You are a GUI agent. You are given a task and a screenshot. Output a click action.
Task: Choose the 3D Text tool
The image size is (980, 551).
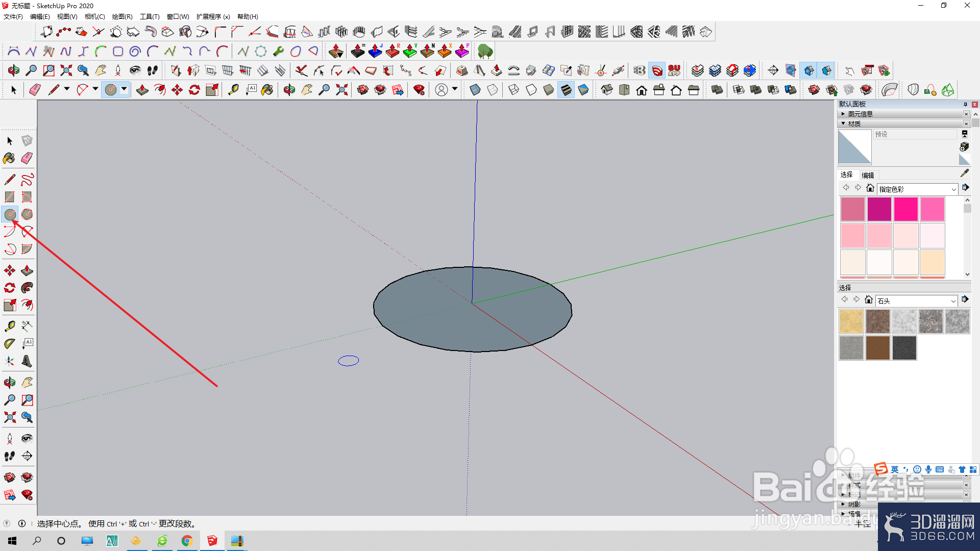pyautogui.click(x=27, y=361)
